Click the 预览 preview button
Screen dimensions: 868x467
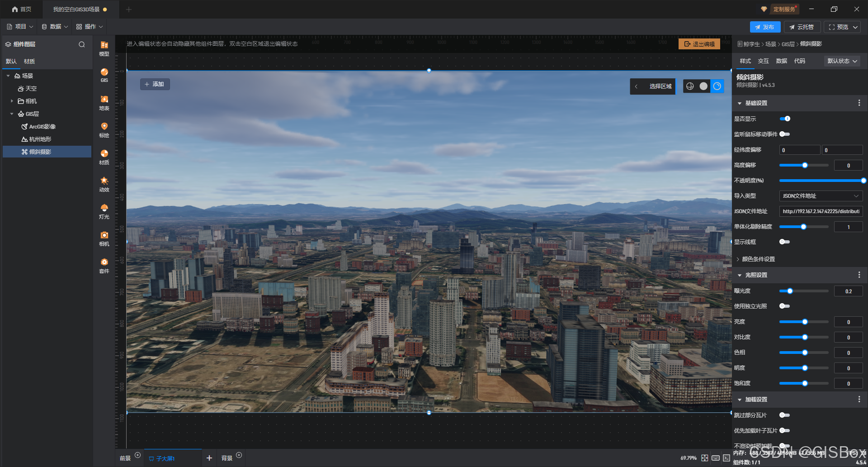(x=842, y=27)
